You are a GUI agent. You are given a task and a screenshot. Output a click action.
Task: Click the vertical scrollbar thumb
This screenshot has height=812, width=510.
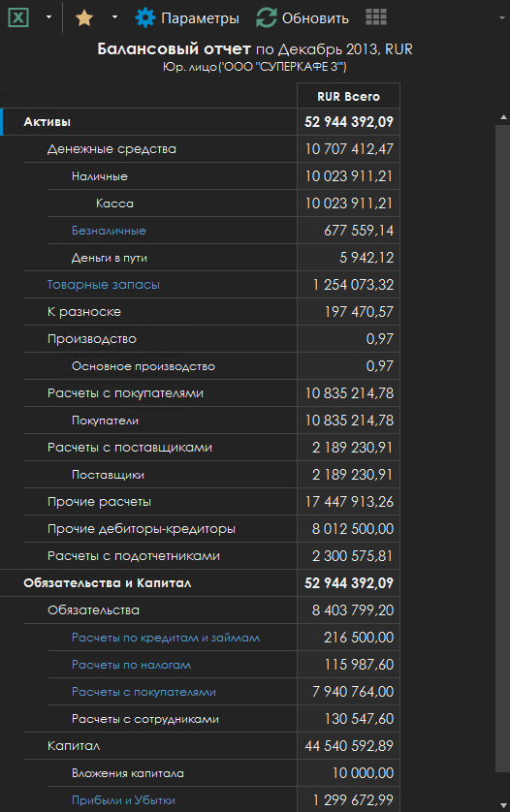tap(503, 449)
